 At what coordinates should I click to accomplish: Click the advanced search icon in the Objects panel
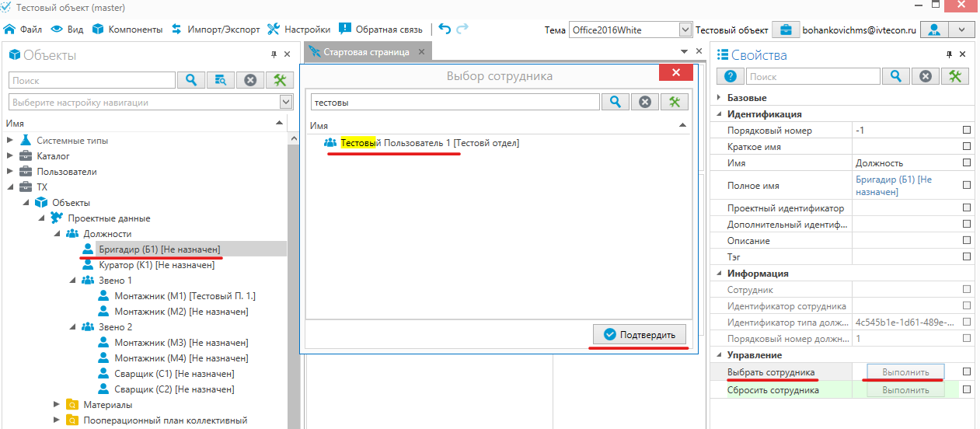[221, 80]
